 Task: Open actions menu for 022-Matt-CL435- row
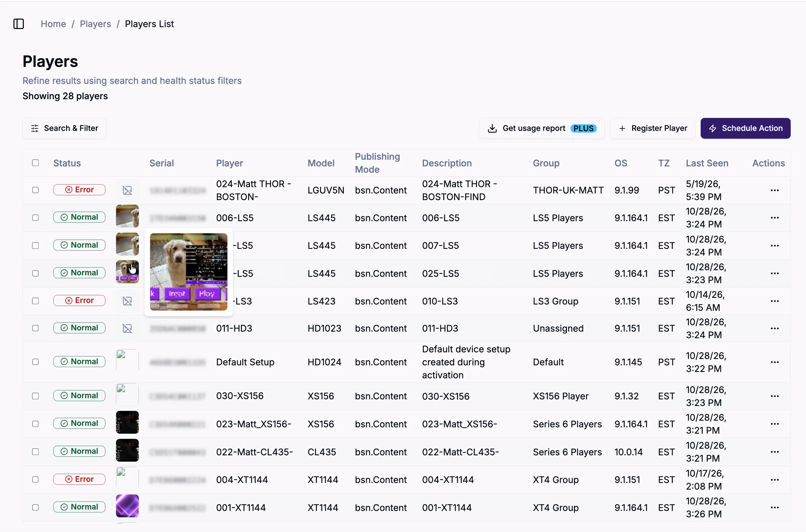pos(775,452)
